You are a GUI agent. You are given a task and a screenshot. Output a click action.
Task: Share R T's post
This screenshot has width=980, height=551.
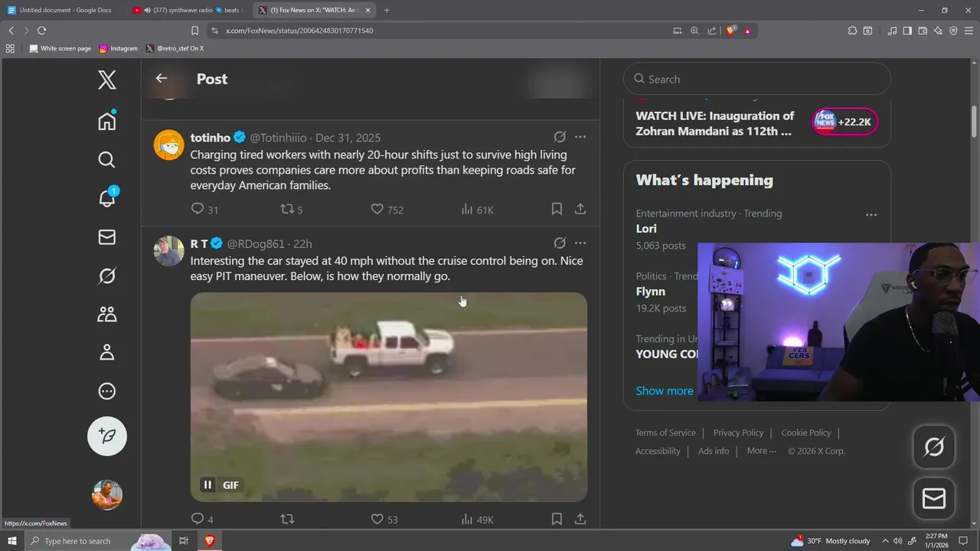(580, 519)
